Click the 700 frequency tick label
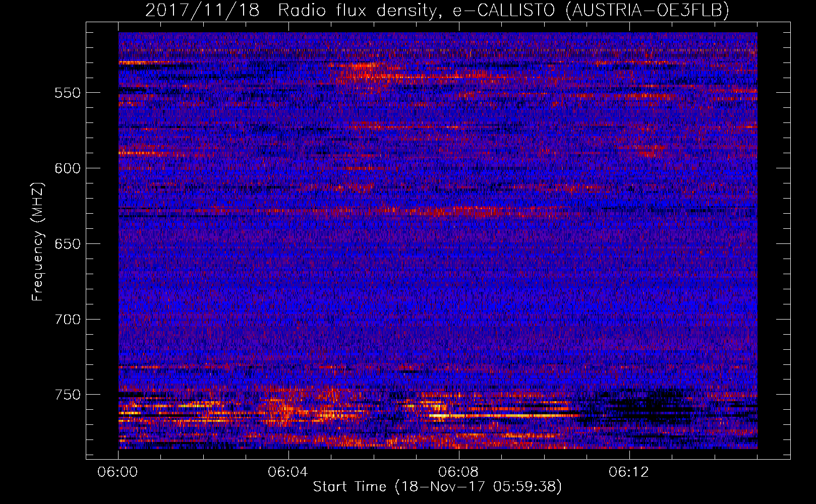 (x=68, y=320)
